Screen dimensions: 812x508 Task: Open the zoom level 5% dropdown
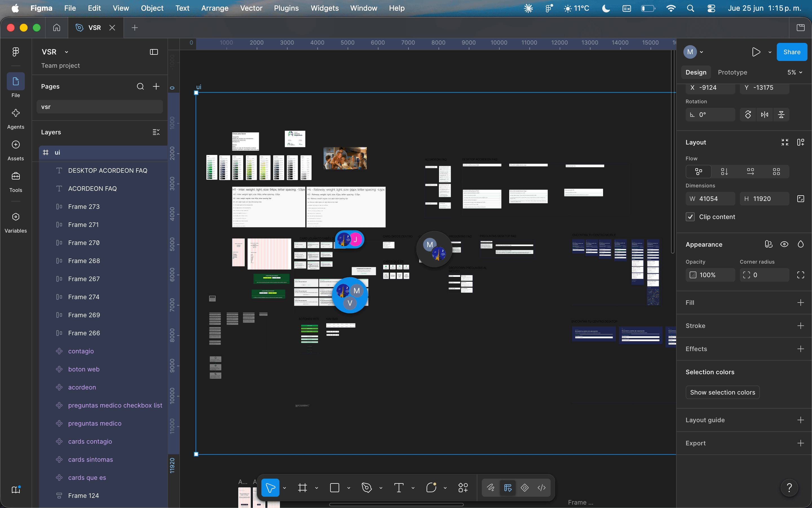795,72
